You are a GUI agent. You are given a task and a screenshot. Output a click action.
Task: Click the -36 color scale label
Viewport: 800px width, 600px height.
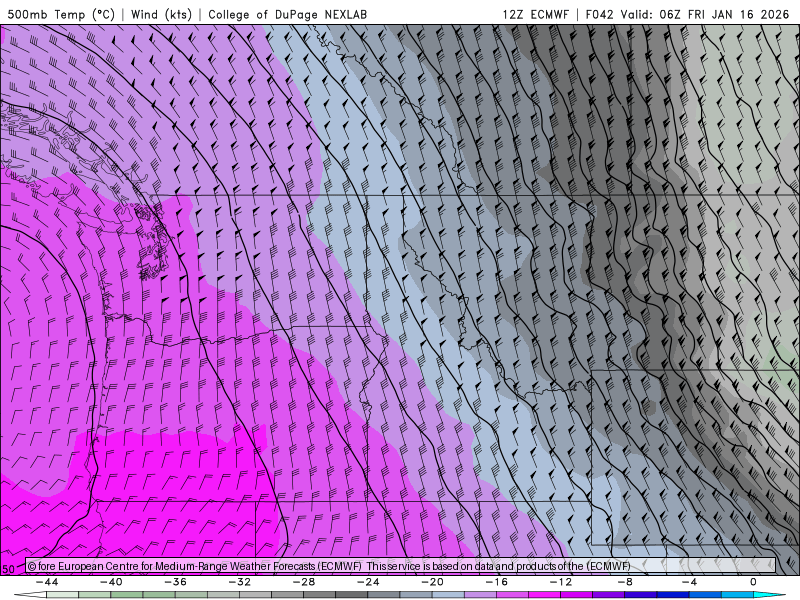pyautogui.click(x=175, y=582)
